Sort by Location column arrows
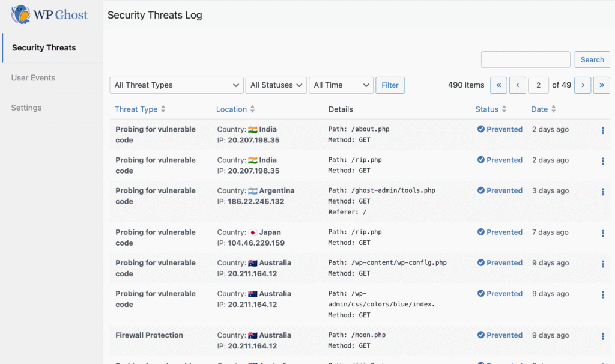Image resolution: width=615 pixels, height=364 pixels. tap(253, 109)
